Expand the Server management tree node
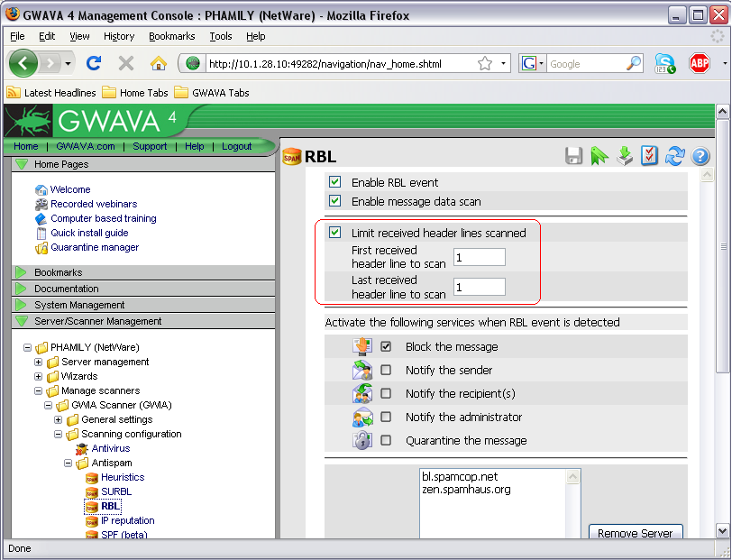 click(x=38, y=362)
